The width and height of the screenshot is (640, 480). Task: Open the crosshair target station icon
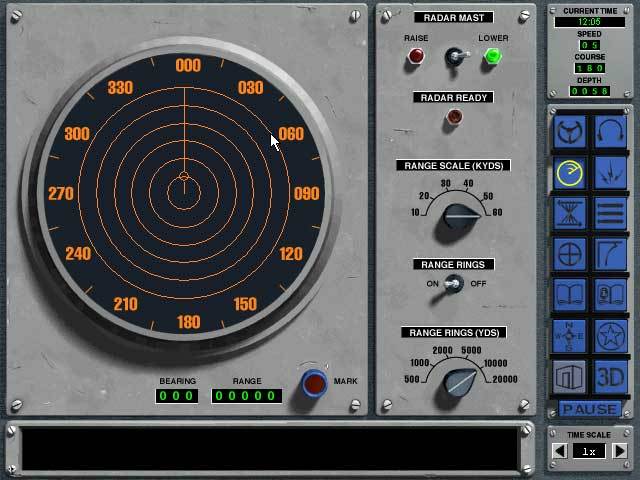point(569,254)
